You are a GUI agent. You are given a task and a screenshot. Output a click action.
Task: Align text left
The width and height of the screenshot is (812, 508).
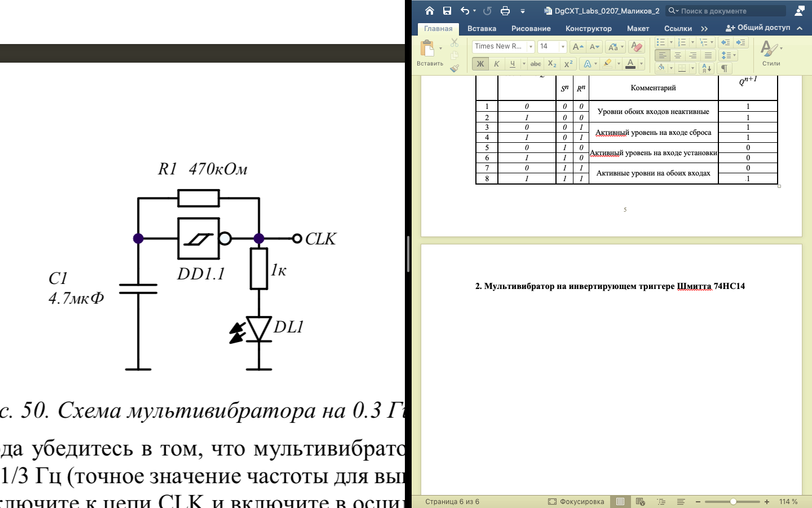(x=663, y=55)
